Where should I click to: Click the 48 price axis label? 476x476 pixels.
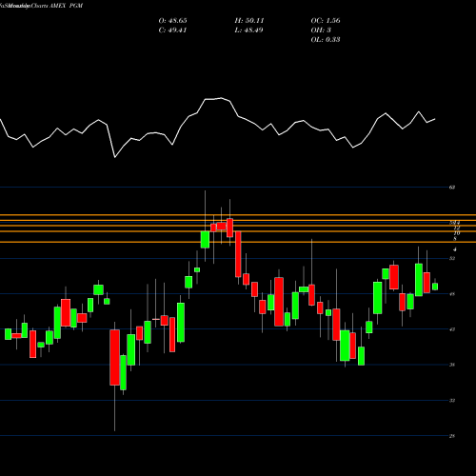[x=452, y=294]
